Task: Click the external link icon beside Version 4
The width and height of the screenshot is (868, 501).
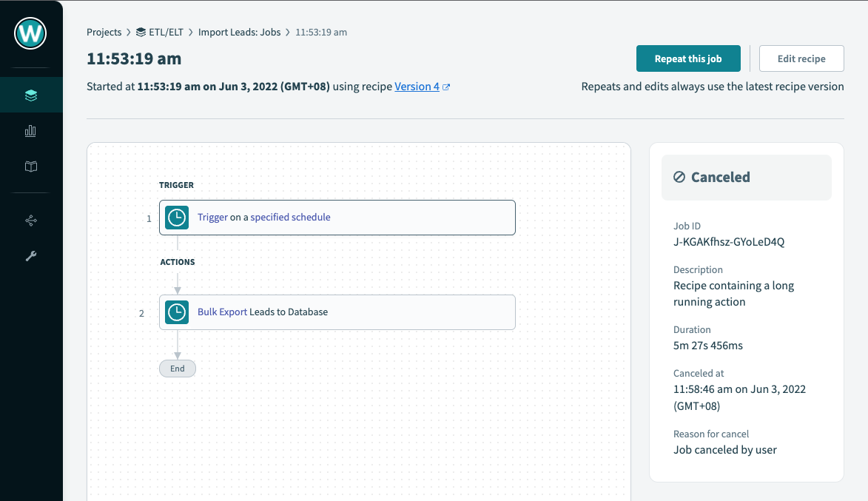Action: pos(446,87)
